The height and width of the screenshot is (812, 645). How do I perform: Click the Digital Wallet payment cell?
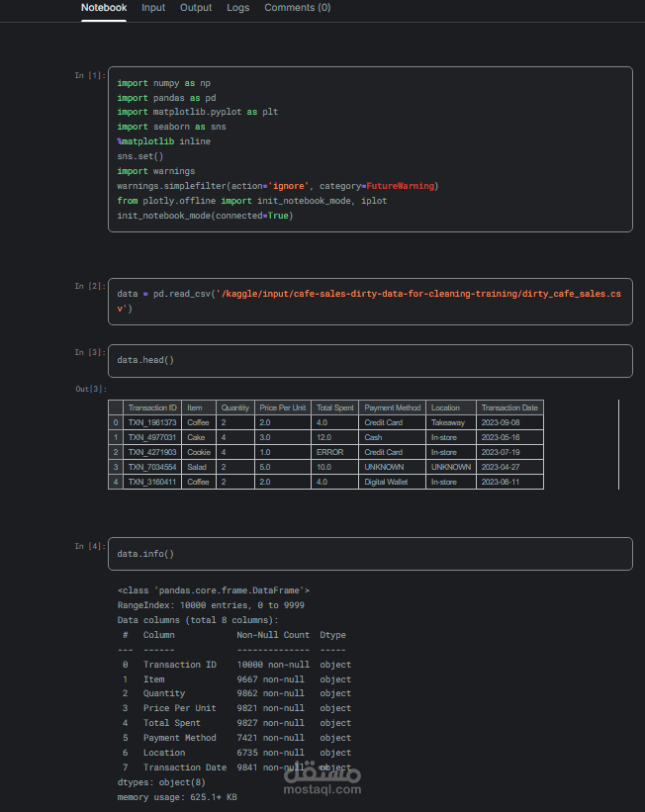click(x=386, y=482)
